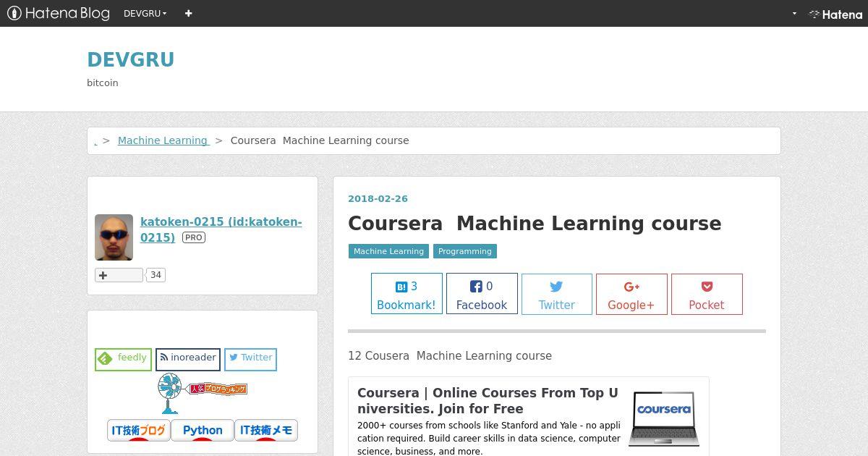Click the Coursera embed description text
The width and height of the screenshot is (868, 456).
[x=489, y=439]
